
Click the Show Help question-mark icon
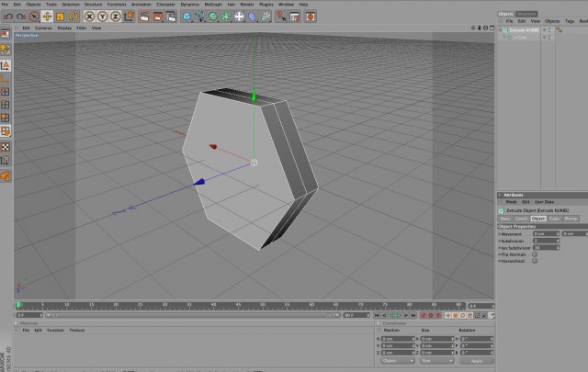[281, 17]
